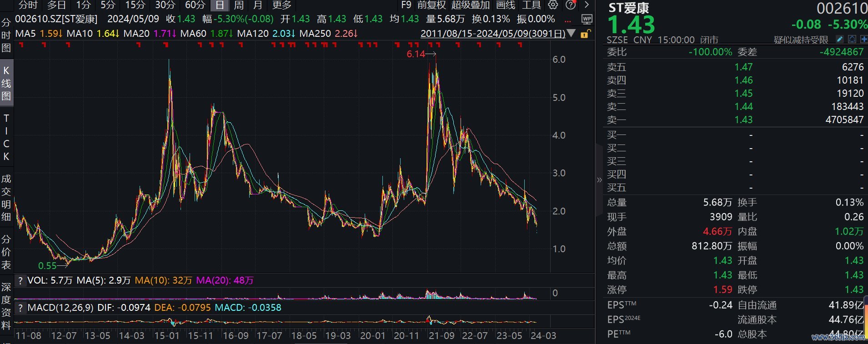Expand the date range dropdown triangle

[x=572, y=34]
